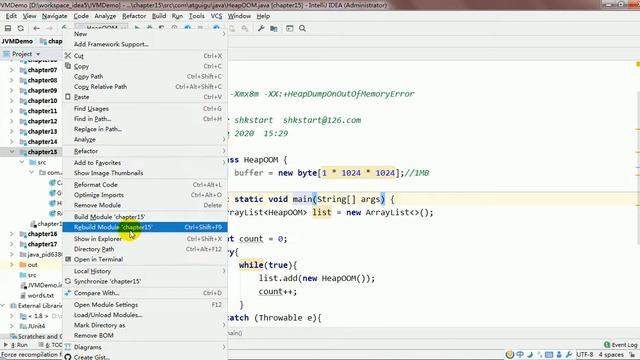Click the Synchronize toolbar icon
The image size is (640, 360).
click(x=20, y=28)
